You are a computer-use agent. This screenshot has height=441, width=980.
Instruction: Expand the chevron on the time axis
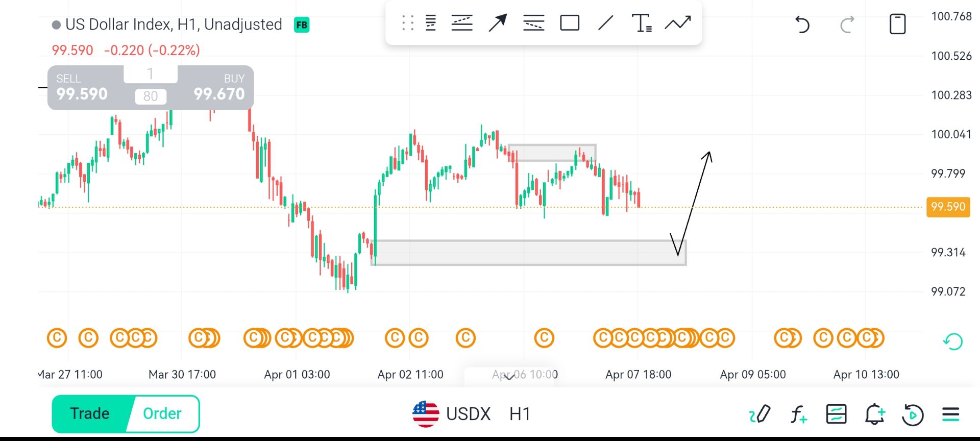(509, 377)
